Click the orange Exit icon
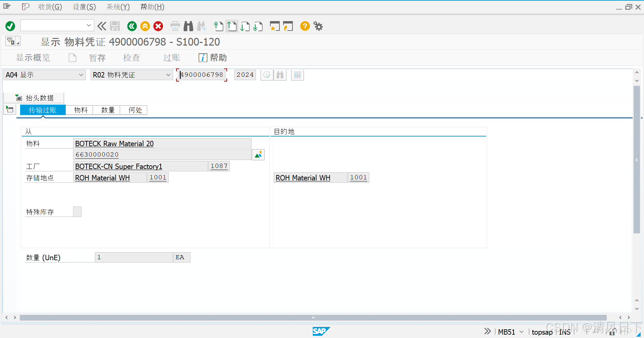This screenshot has height=338, width=644. pos(145,26)
